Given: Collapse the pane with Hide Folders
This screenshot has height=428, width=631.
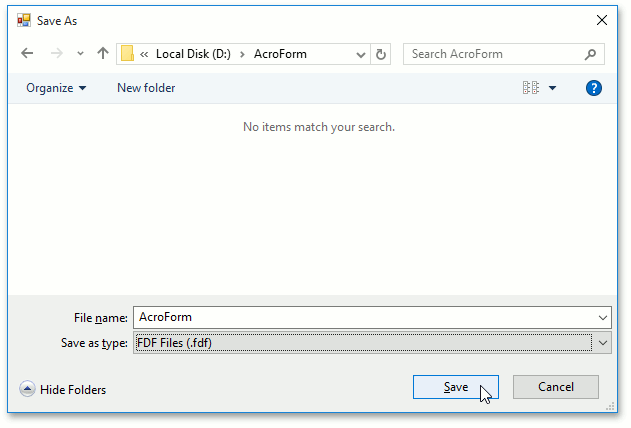Looking at the screenshot, I should [x=63, y=389].
